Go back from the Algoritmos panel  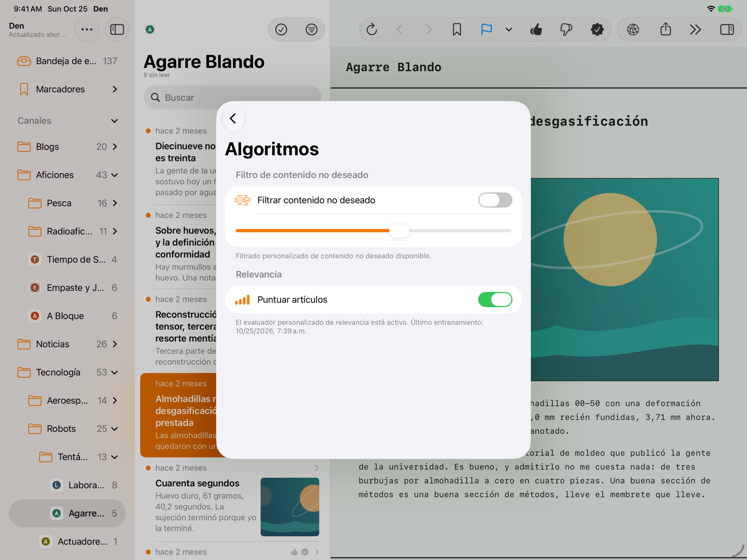click(233, 118)
